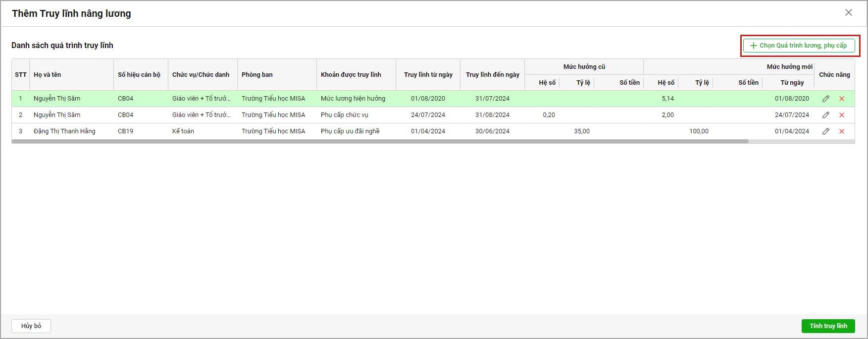Edit Nguyễn Thị Sâm's Mức lương hiện hưởng row
The height and width of the screenshot is (339, 868).
pos(825,99)
